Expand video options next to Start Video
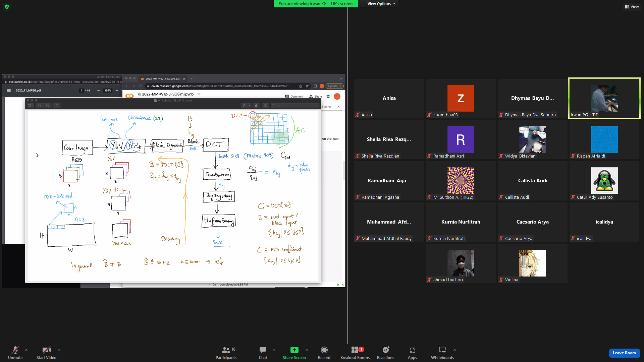 pyautogui.click(x=59, y=350)
